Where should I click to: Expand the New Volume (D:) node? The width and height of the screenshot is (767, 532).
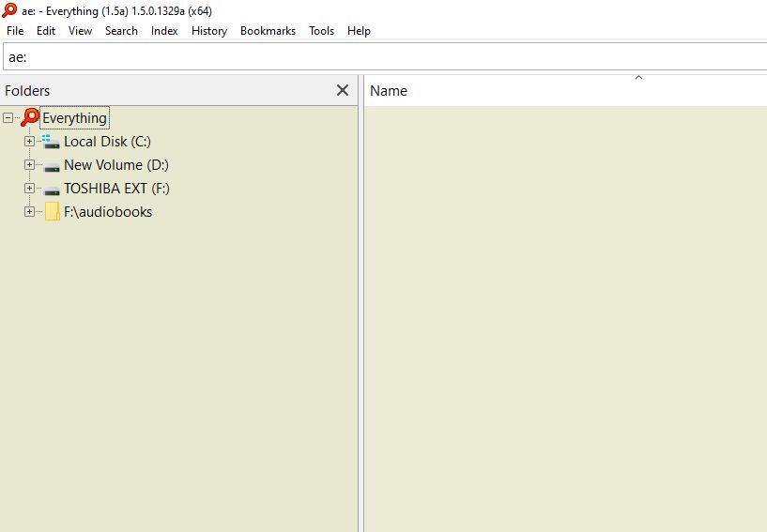(x=29, y=164)
